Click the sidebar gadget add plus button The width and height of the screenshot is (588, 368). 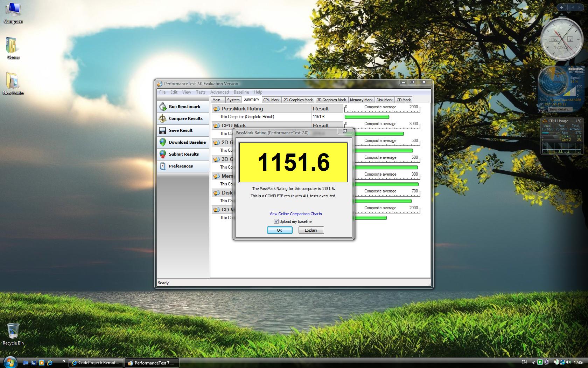562,7
